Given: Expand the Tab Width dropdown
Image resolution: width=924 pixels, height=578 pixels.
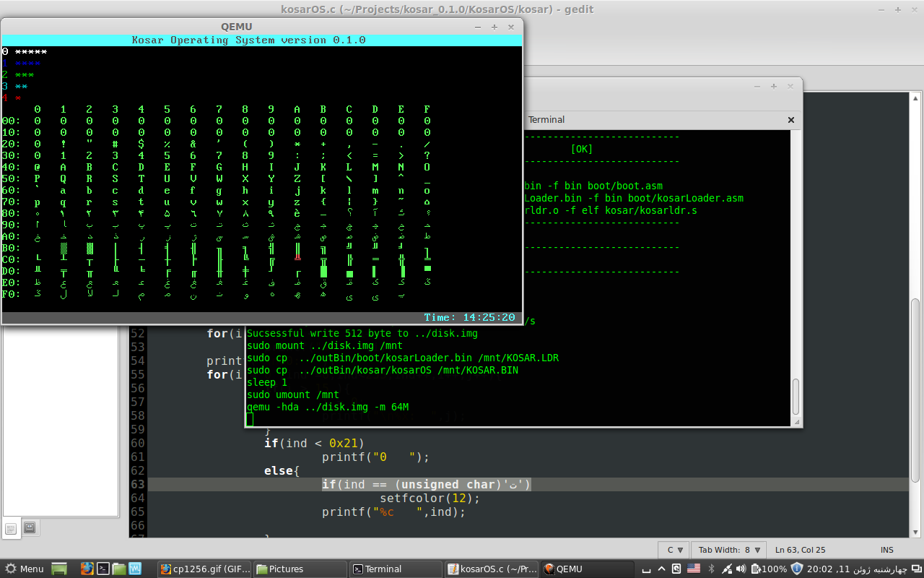Looking at the screenshot, I should [x=729, y=550].
